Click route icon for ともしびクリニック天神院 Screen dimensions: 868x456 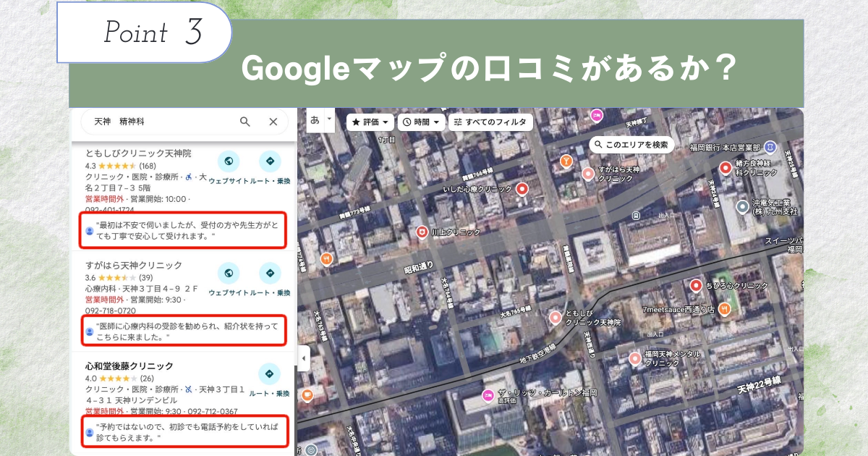point(270,161)
